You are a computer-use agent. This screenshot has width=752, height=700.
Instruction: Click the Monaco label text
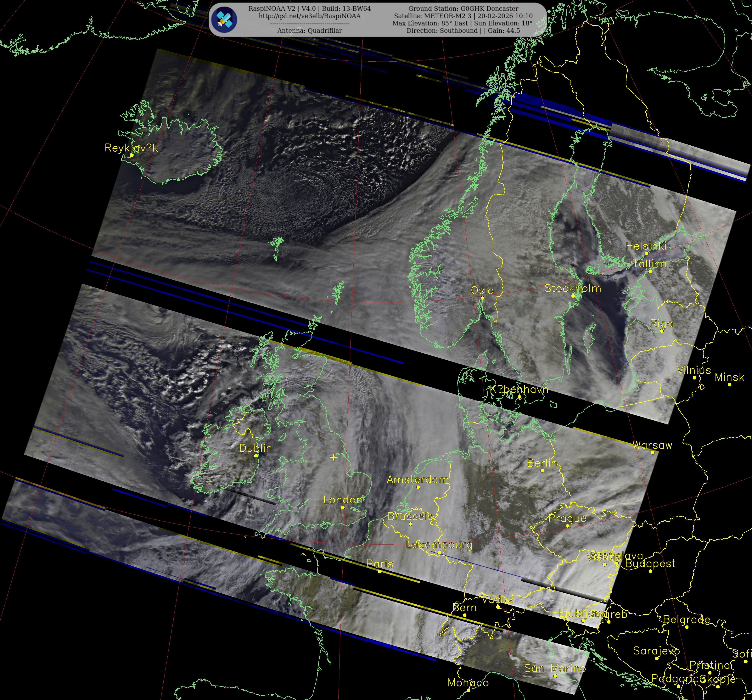[x=468, y=683]
